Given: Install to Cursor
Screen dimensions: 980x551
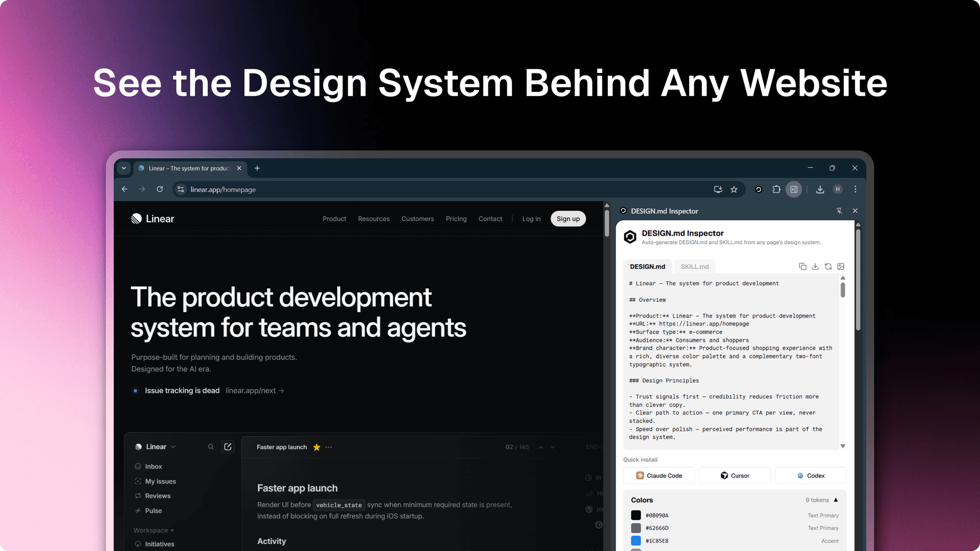Looking at the screenshot, I should tap(735, 475).
